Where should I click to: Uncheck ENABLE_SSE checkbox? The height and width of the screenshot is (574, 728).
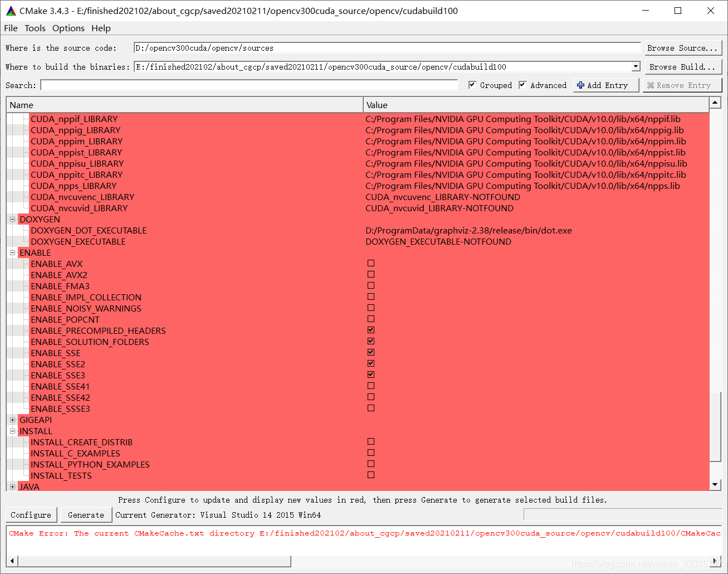pyautogui.click(x=371, y=352)
